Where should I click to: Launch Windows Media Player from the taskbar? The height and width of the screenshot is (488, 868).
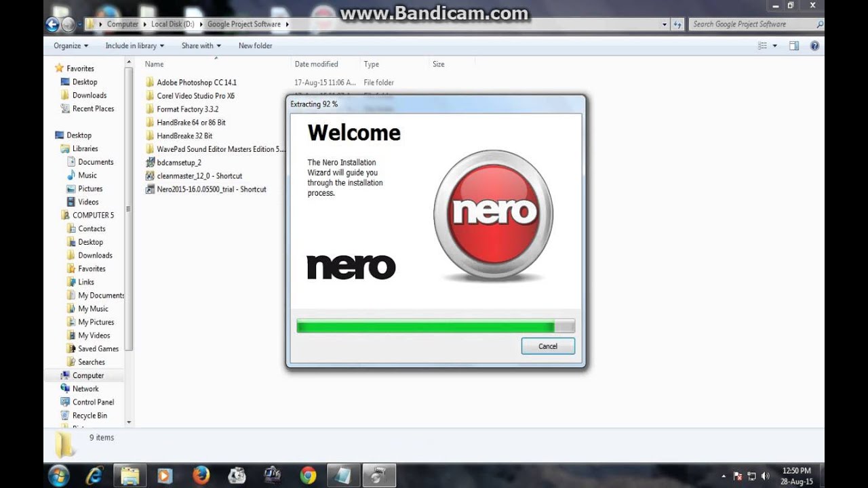pyautogui.click(x=165, y=475)
